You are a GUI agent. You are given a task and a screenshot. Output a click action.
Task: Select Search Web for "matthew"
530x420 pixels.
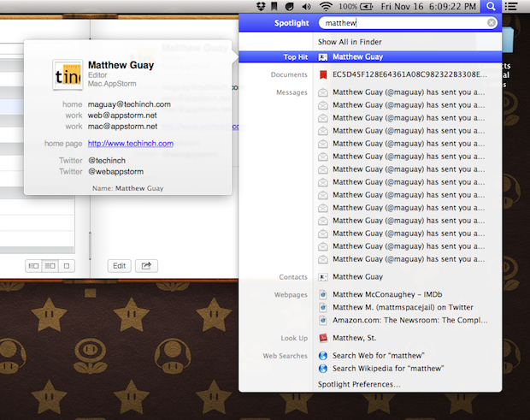point(378,356)
